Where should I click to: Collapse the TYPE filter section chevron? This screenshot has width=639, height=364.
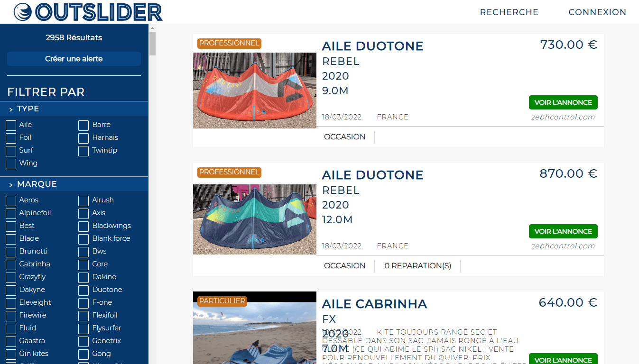[11, 109]
